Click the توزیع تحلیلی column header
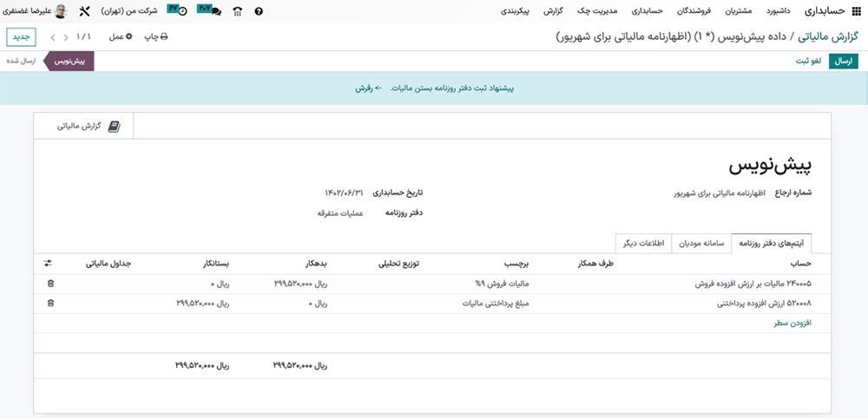 click(398, 264)
